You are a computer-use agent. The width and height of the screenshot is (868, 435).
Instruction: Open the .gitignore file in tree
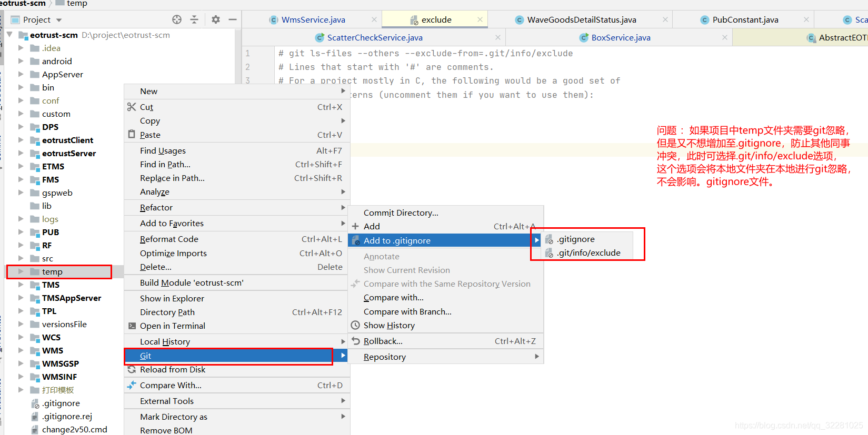tap(61, 403)
